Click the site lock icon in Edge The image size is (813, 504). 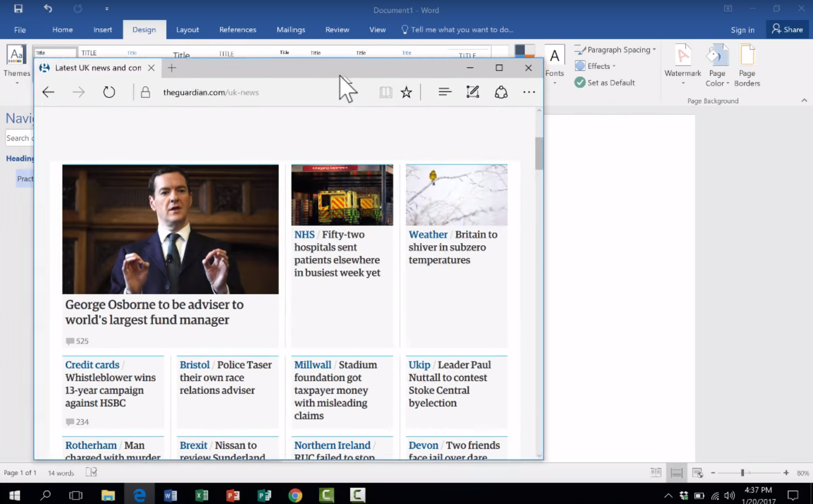146,92
